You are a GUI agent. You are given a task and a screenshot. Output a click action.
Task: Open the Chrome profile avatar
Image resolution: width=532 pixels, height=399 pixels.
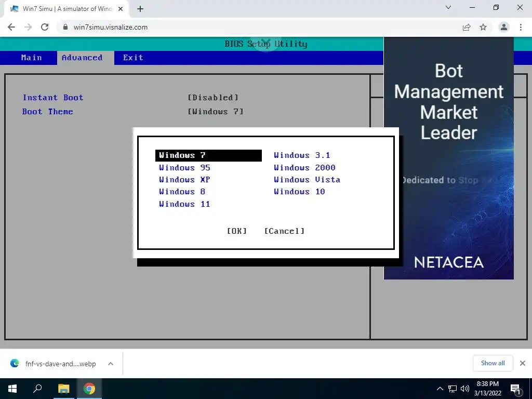(504, 27)
